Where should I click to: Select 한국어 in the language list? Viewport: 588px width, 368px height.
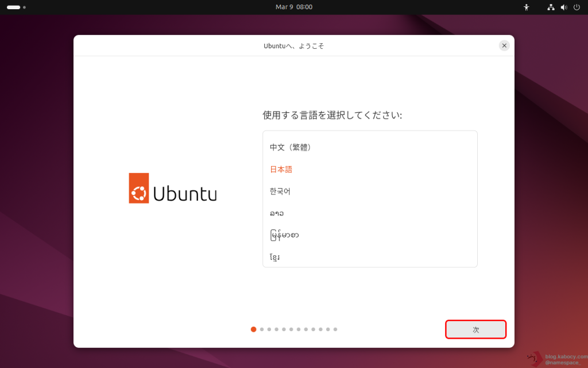[280, 191]
